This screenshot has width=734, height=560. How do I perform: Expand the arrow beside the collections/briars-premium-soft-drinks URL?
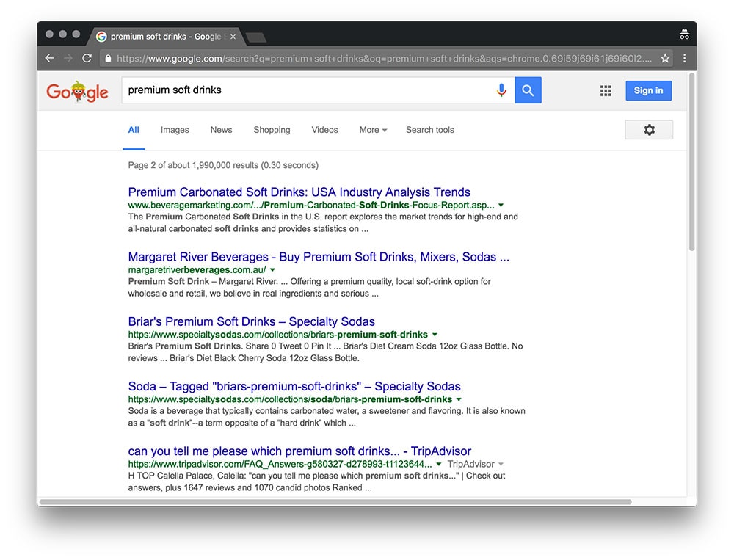click(x=435, y=335)
